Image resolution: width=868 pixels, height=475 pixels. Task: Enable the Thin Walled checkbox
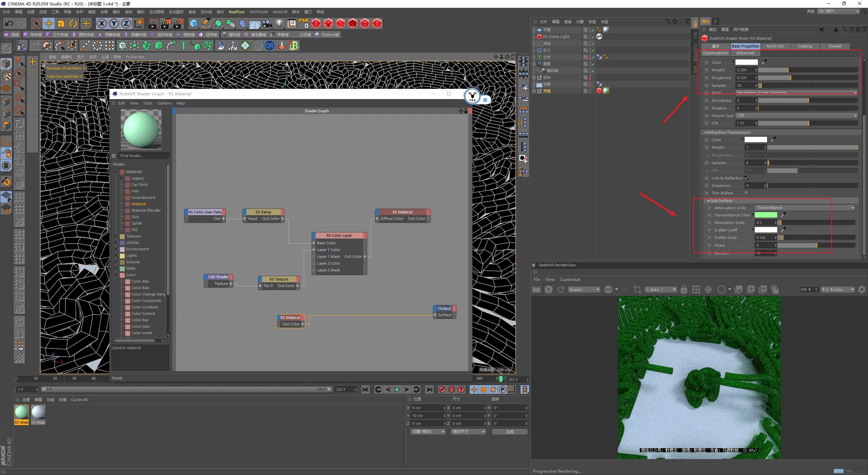tap(747, 193)
